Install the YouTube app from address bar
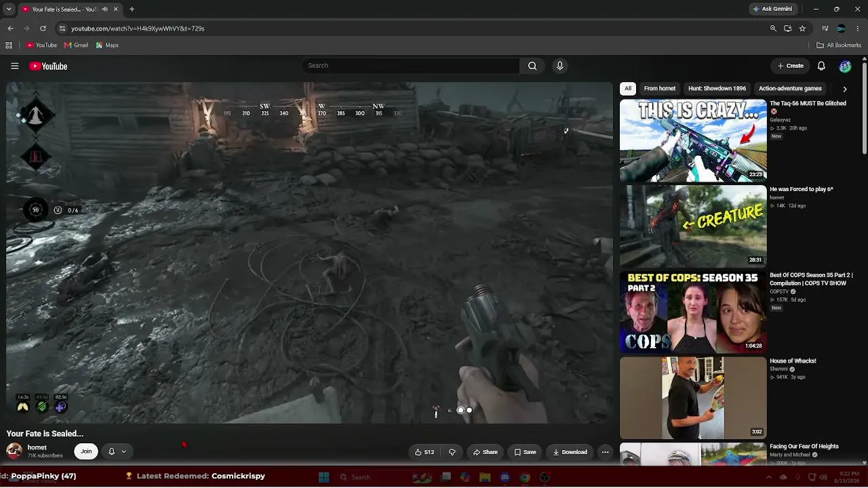 click(788, 28)
